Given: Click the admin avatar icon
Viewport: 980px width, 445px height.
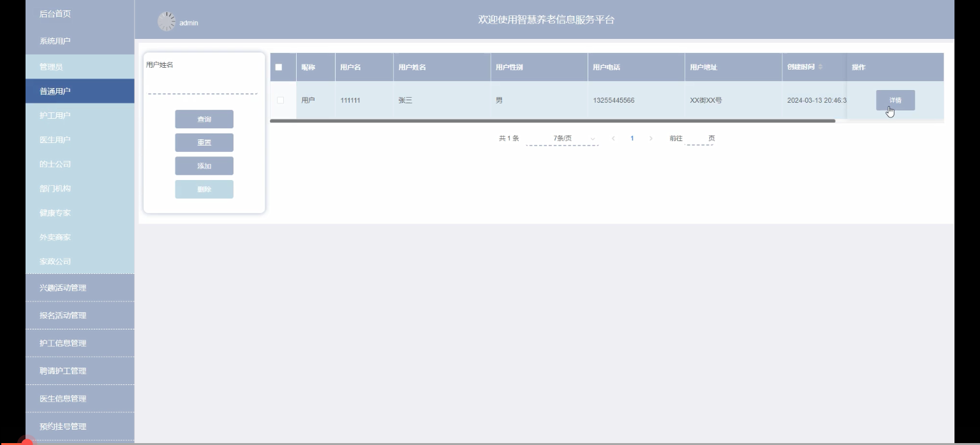Looking at the screenshot, I should pyautogui.click(x=166, y=22).
